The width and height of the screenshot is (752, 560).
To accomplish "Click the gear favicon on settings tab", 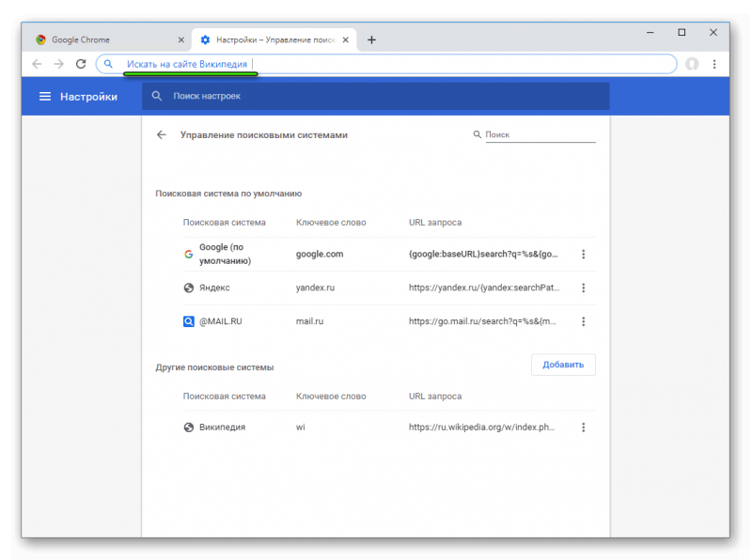I will coord(205,39).
